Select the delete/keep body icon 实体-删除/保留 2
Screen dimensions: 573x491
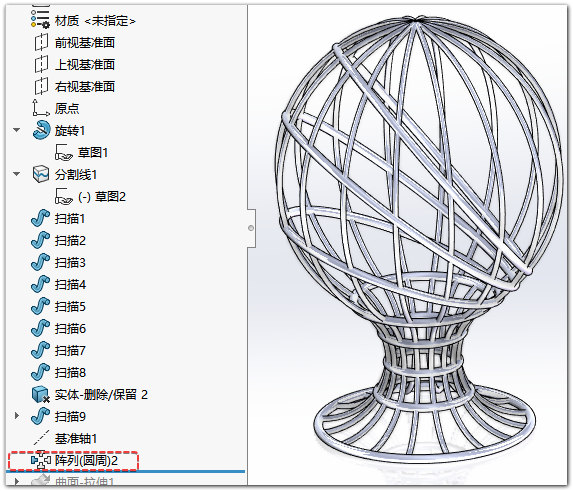(x=41, y=394)
